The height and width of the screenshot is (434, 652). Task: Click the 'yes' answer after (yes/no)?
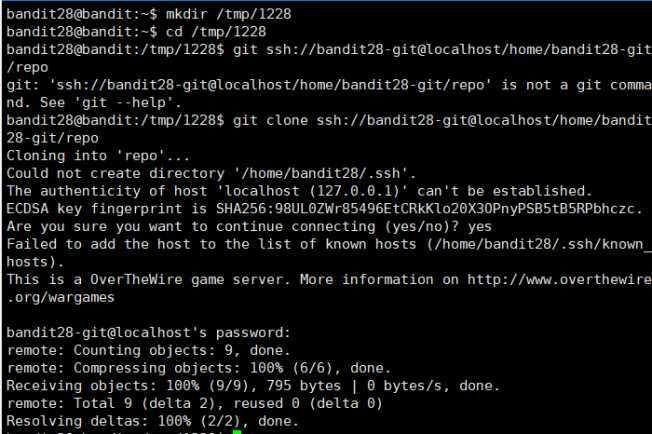click(480, 227)
